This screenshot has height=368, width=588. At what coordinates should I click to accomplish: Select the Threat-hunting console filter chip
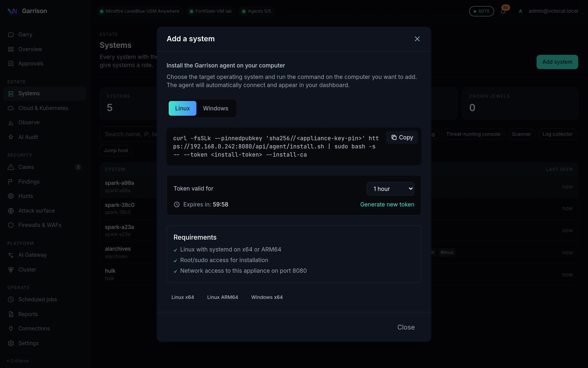point(473,134)
